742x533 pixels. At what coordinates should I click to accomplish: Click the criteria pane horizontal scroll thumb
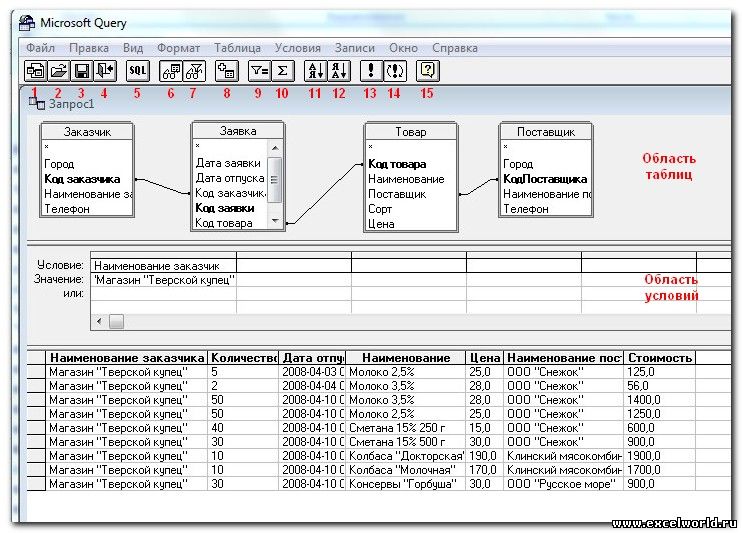click(116, 321)
